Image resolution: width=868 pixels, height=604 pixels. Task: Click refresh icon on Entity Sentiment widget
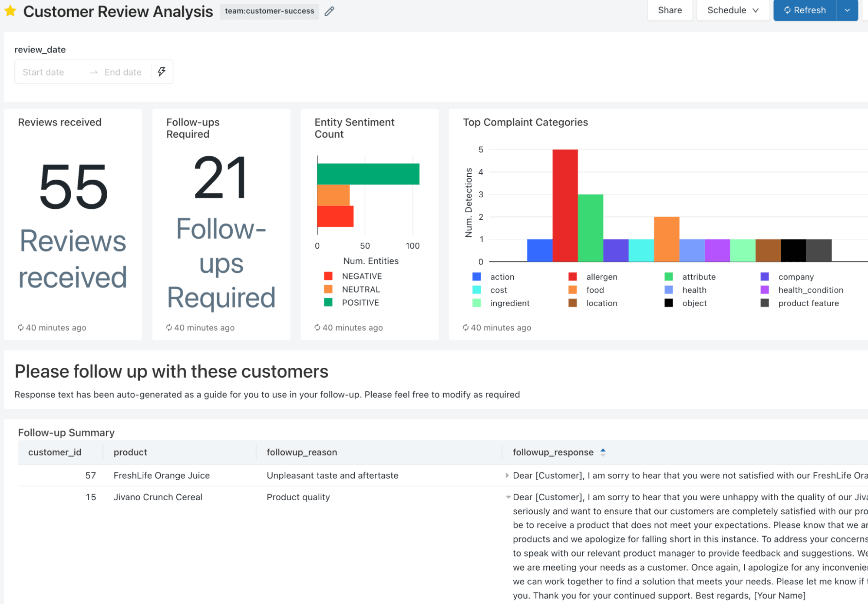click(317, 327)
